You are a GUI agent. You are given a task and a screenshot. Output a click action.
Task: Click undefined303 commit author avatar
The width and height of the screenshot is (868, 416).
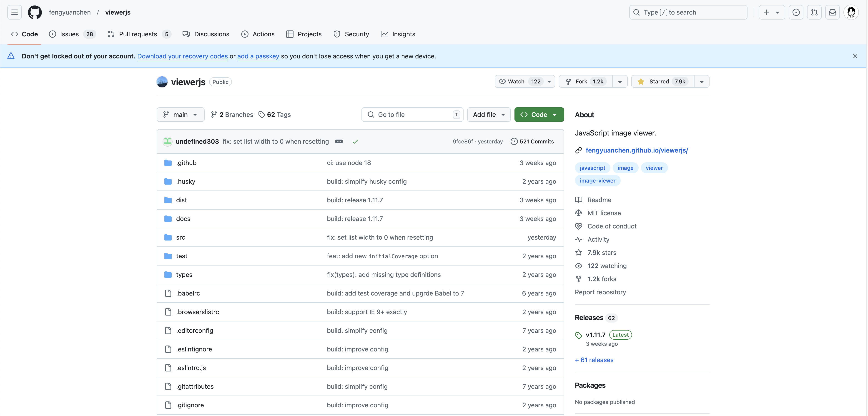(x=168, y=141)
